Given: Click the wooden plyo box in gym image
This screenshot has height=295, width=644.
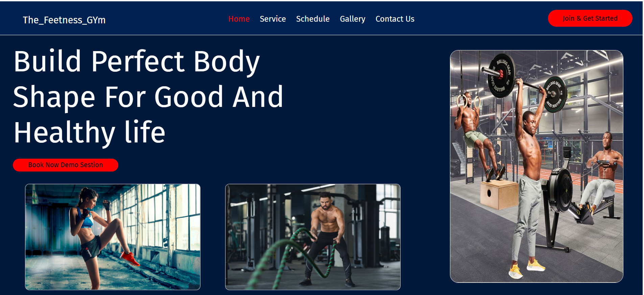Looking at the screenshot, I should click(x=496, y=195).
